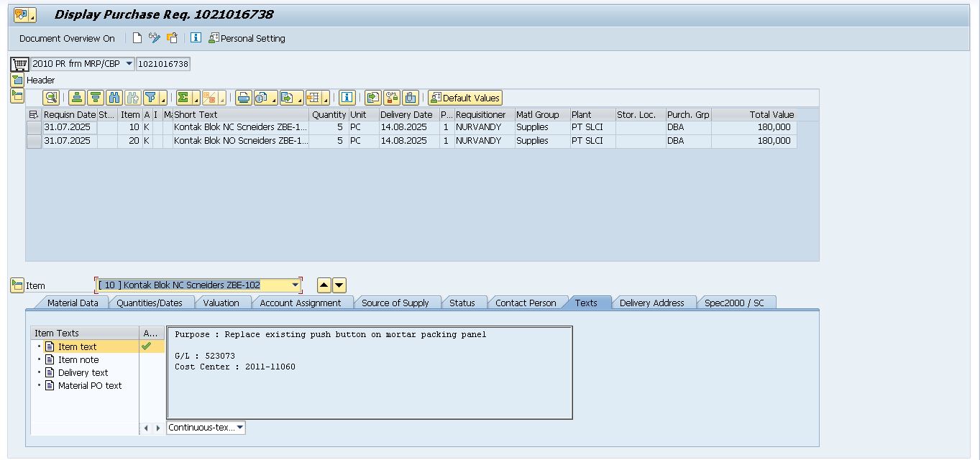Click the purchase requisition number field 1021016738
Screen dimensions: 980x460
click(x=163, y=64)
